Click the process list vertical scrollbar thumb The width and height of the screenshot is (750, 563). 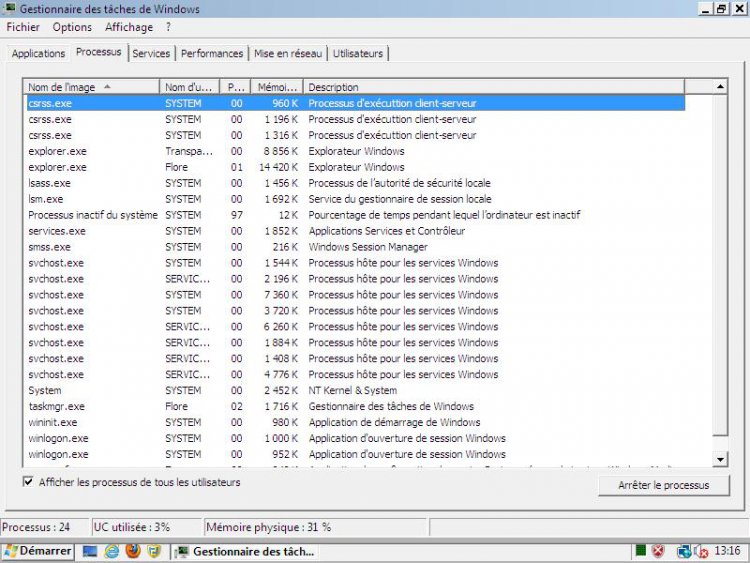[x=720, y=265]
